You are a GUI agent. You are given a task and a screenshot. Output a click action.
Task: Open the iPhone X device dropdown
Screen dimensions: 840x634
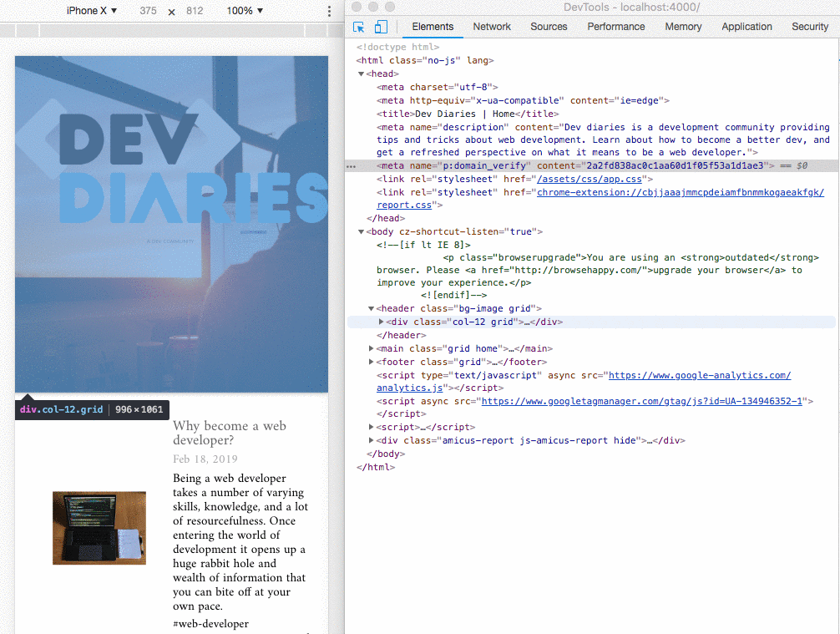[92, 11]
